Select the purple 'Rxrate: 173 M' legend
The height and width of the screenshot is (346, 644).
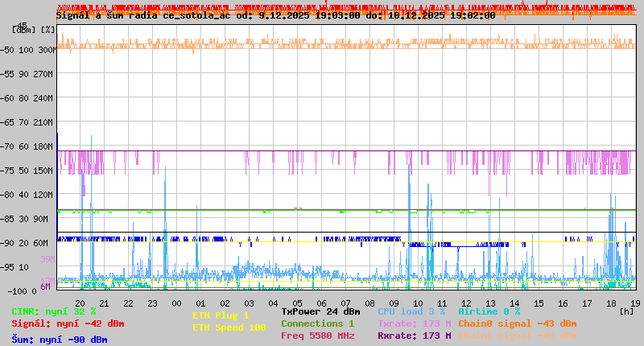coord(414,336)
